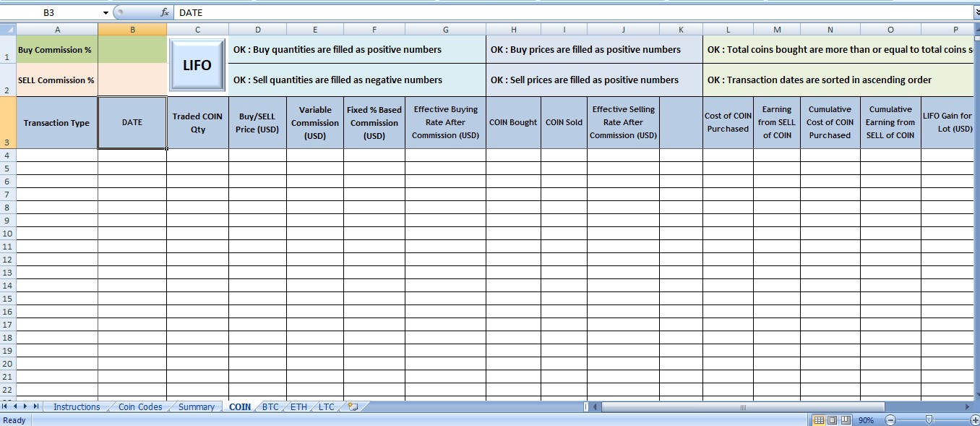Click the Name Box showing B3
980x426 pixels.
[x=49, y=12]
